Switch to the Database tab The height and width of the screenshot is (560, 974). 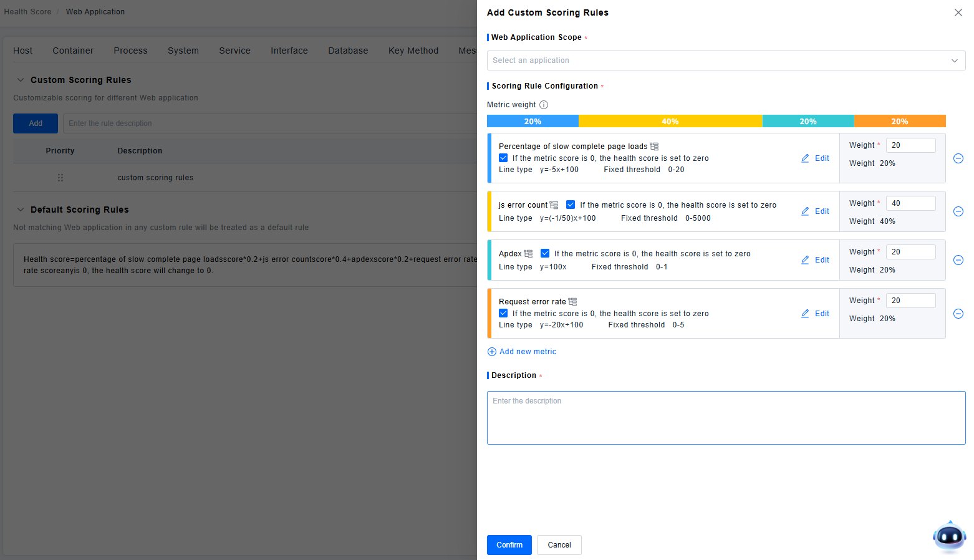(348, 51)
